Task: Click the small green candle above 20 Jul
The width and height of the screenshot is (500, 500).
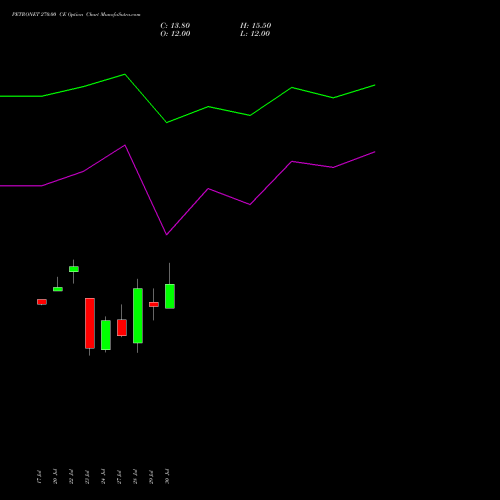Action: [58, 289]
